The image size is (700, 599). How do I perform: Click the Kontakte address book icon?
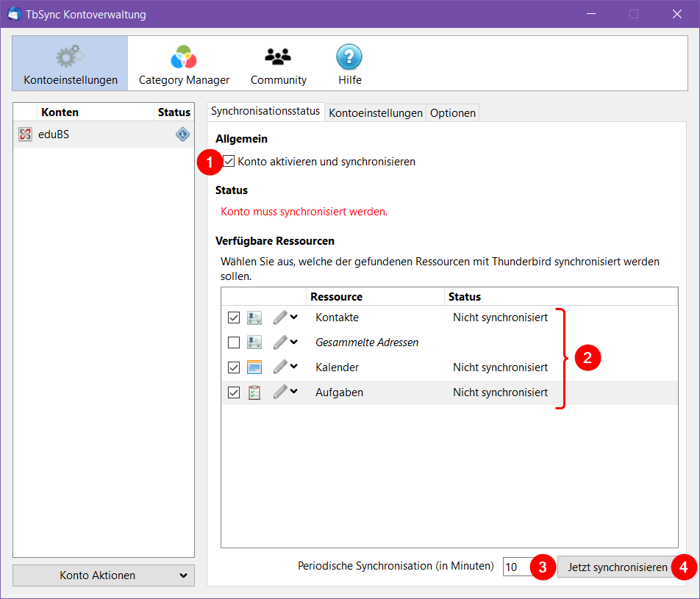pyautogui.click(x=254, y=318)
